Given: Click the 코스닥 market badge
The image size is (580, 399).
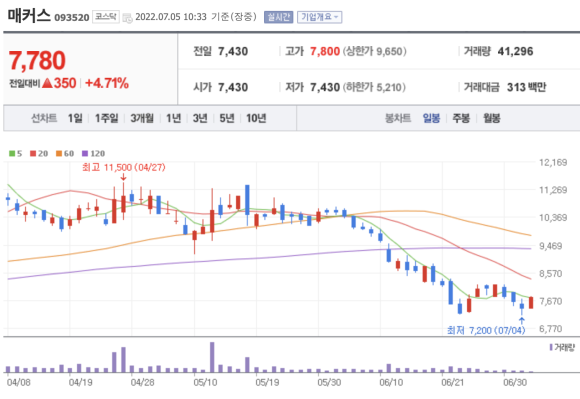Looking at the screenshot, I should click(105, 17).
